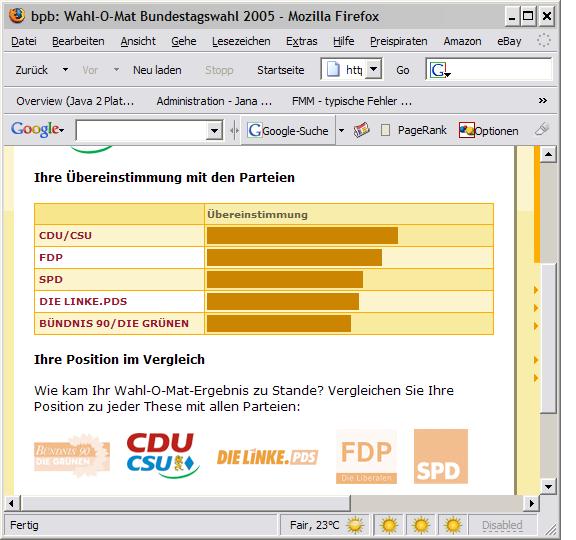Open the Bearbeiten menu

78,41
